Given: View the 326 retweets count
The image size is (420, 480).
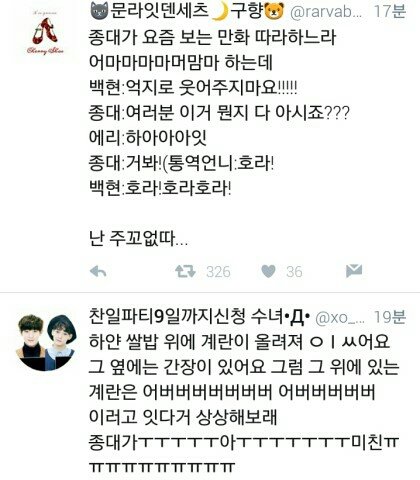Looking at the screenshot, I should [x=218, y=272].
